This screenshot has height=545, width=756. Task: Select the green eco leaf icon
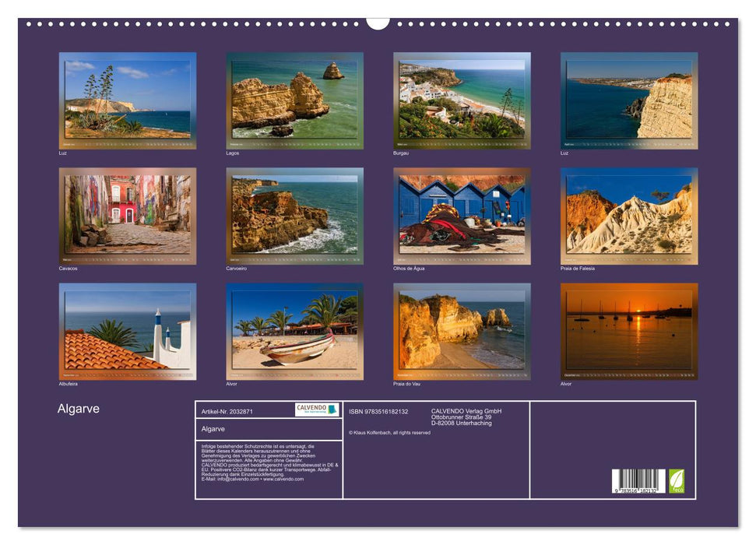click(x=676, y=479)
